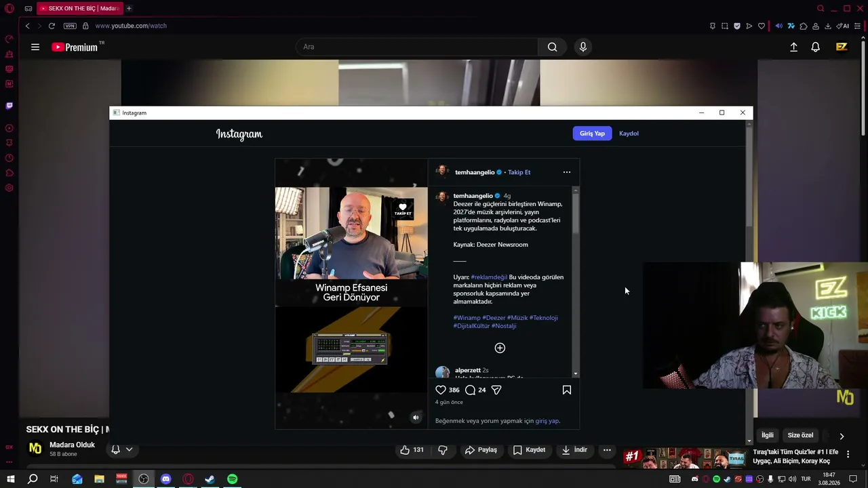Click the Paylaş share button
The width and height of the screenshot is (868, 488).
coord(481,450)
